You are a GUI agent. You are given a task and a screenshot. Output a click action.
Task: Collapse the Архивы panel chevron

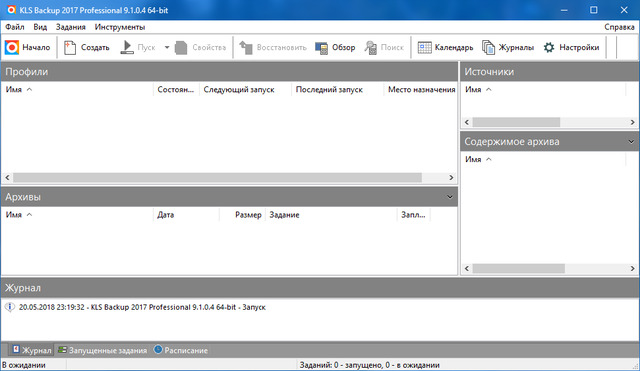tap(449, 197)
